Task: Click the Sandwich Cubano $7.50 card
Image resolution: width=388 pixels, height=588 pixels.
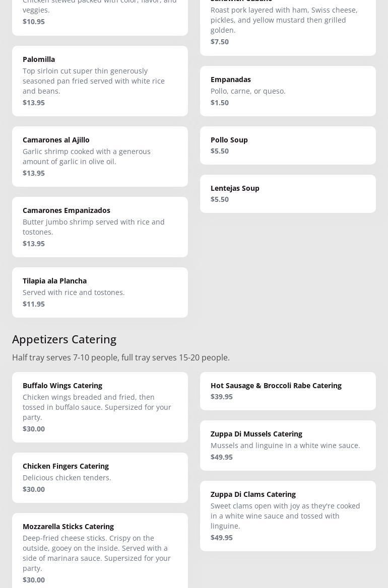Action: (288, 25)
